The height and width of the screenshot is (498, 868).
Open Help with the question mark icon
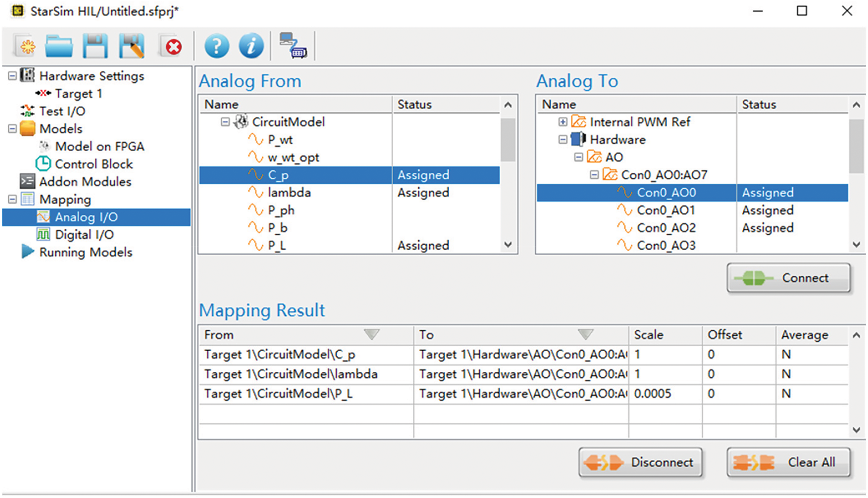216,46
